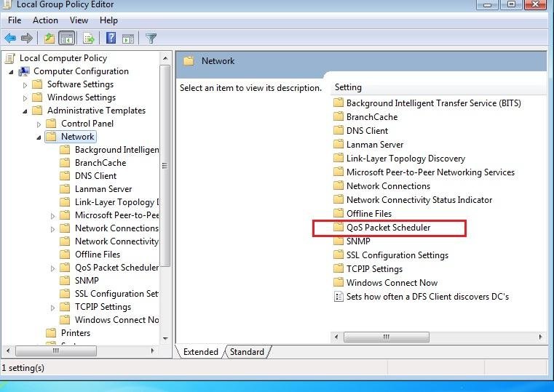Click Offline Files folder icon in tree
Image resolution: width=554 pixels, height=392 pixels.
(65, 254)
